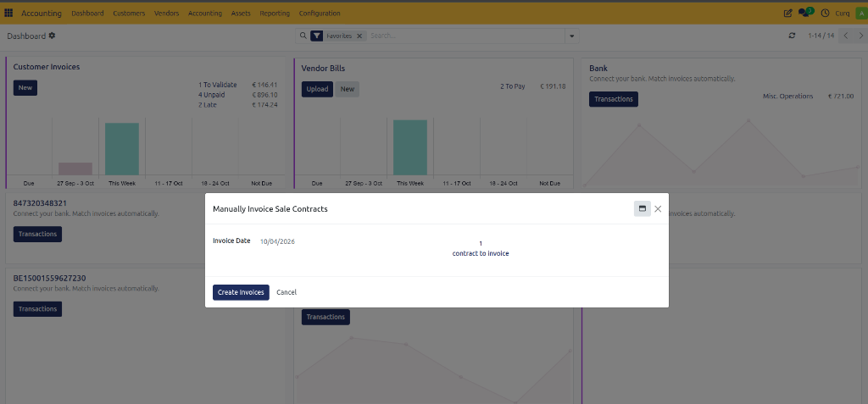Click Create Invoices button
This screenshot has height=404, width=868.
(241, 292)
